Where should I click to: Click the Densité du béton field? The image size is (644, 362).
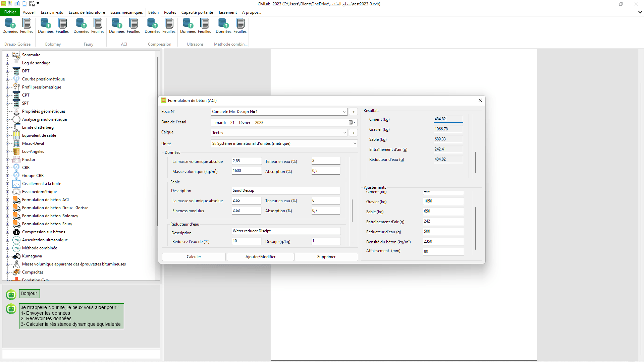coord(443,241)
